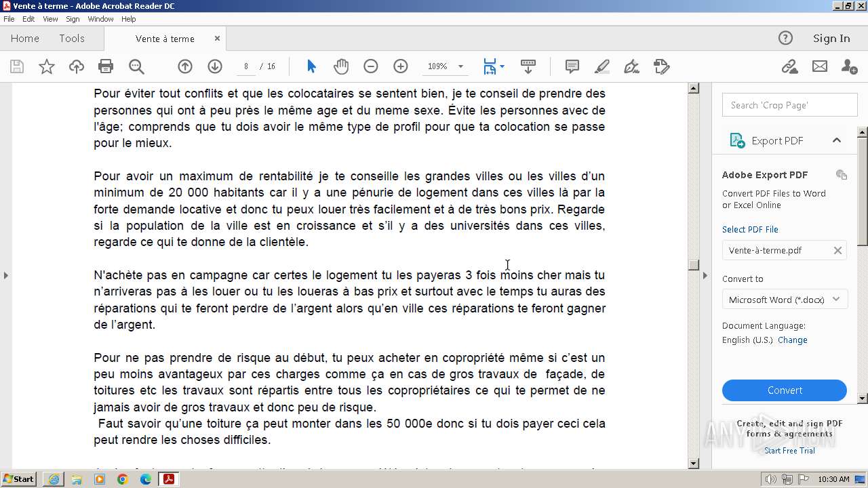
Task: Click the share with others person icon
Action: pyautogui.click(x=849, y=66)
